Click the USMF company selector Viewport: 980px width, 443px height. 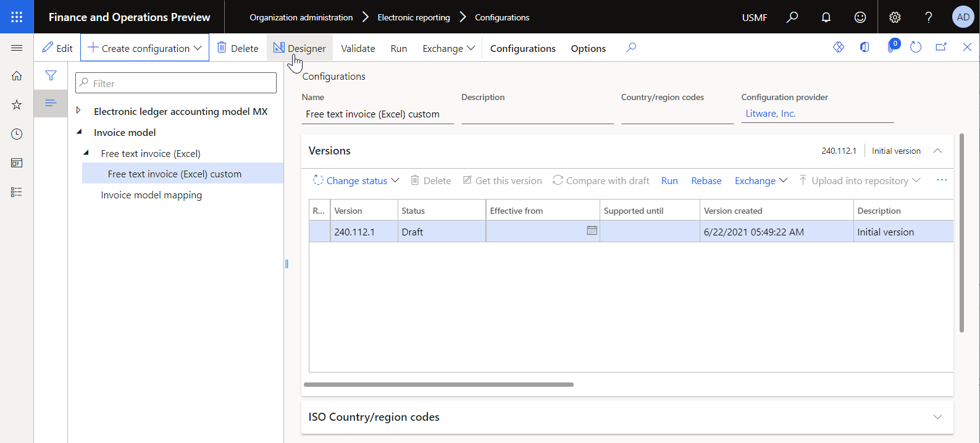tap(755, 17)
